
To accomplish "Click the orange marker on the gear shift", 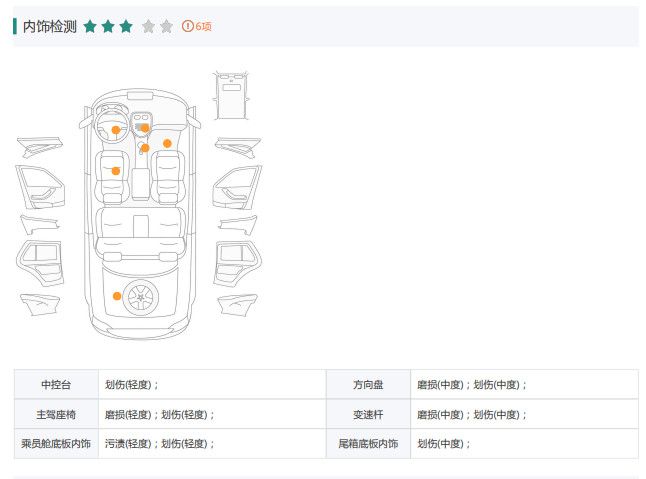I will (145, 148).
